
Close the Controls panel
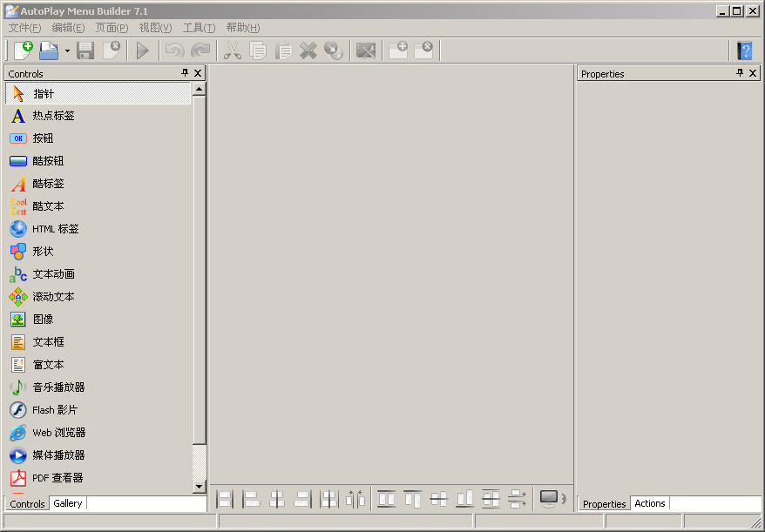(x=198, y=73)
